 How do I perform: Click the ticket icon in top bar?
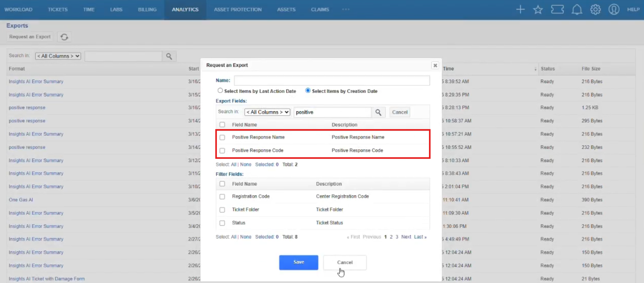tap(557, 10)
